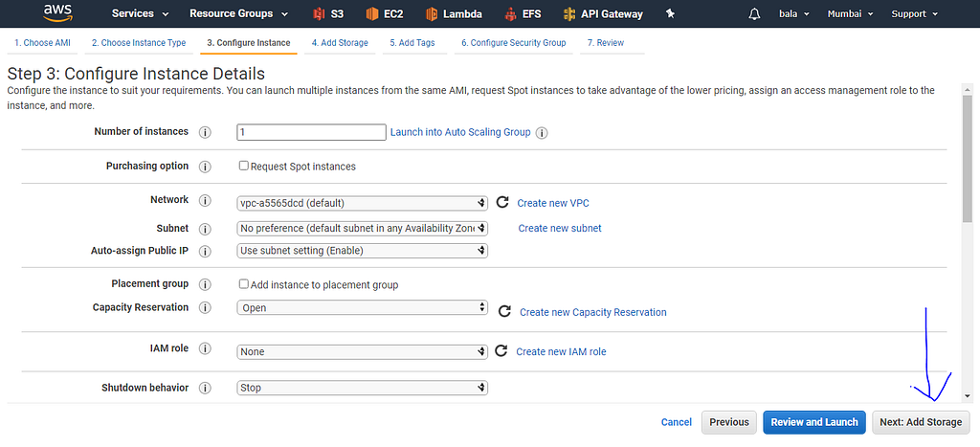The image size is (980, 447).
Task: Refresh the IAM role list
Action: click(501, 351)
